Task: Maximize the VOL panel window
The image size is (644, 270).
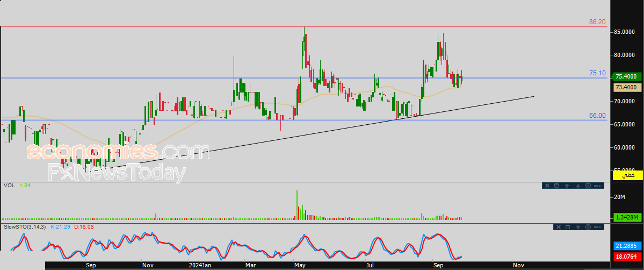Action: point(556,186)
